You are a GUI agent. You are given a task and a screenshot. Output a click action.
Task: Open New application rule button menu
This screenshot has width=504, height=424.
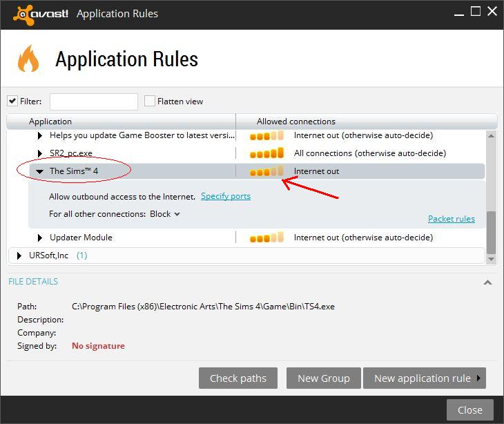coord(425,378)
